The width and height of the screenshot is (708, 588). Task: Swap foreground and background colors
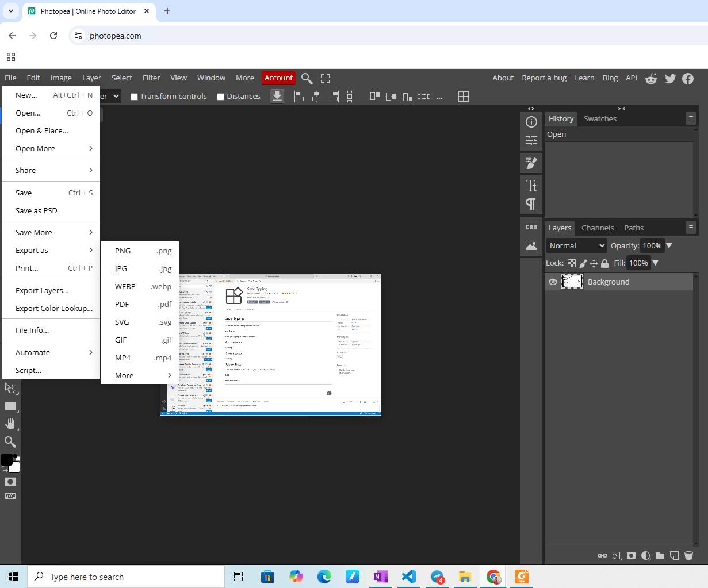pos(5,469)
